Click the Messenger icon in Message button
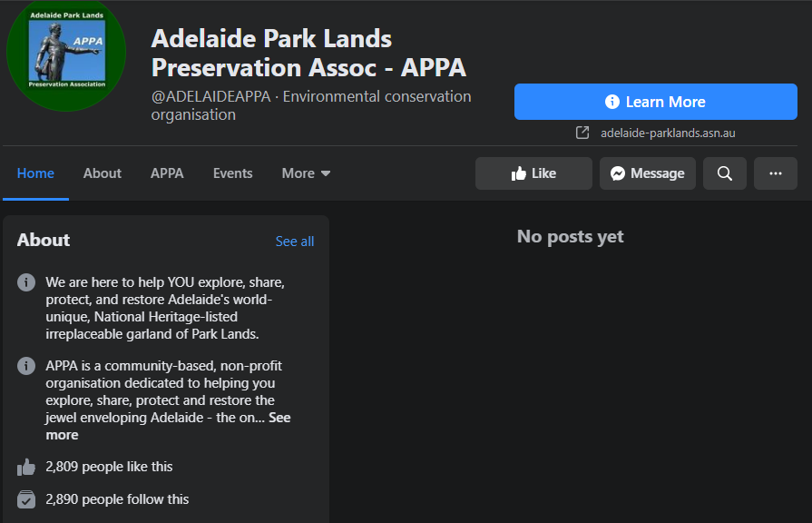 pyautogui.click(x=618, y=173)
